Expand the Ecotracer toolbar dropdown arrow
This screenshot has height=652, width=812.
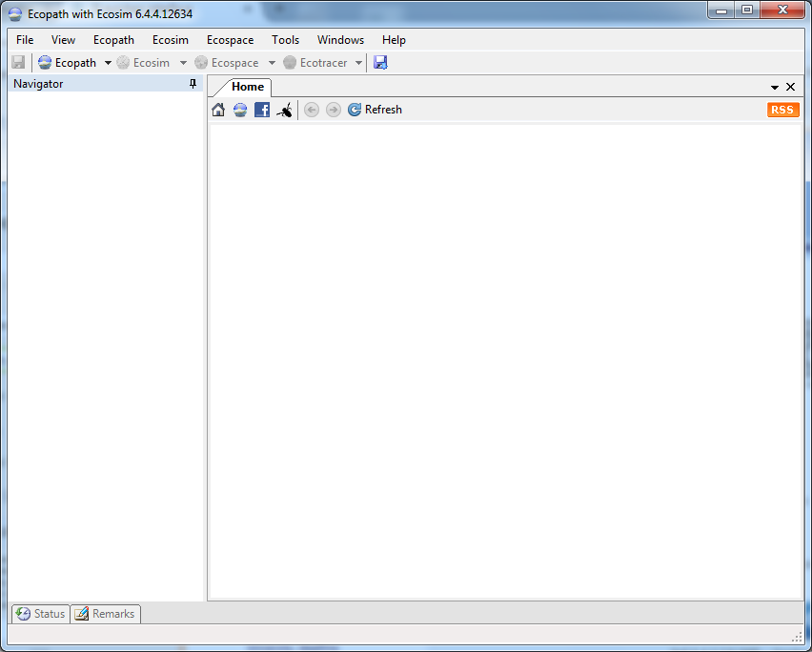click(x=358, y=63)
